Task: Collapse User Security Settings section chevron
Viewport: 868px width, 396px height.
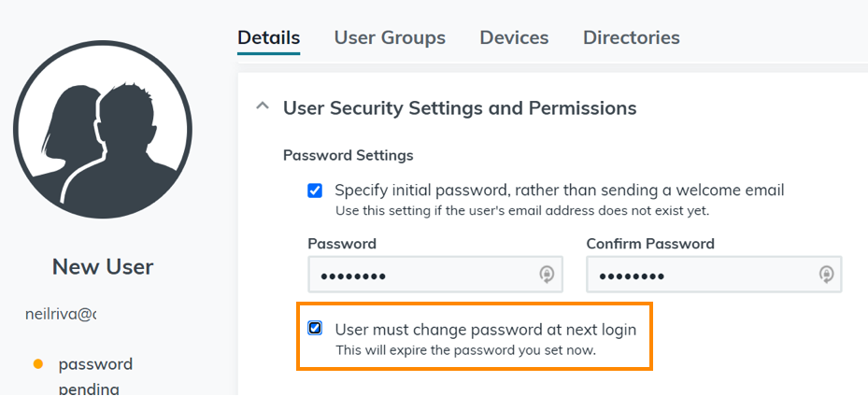Action: coord(263,107)
